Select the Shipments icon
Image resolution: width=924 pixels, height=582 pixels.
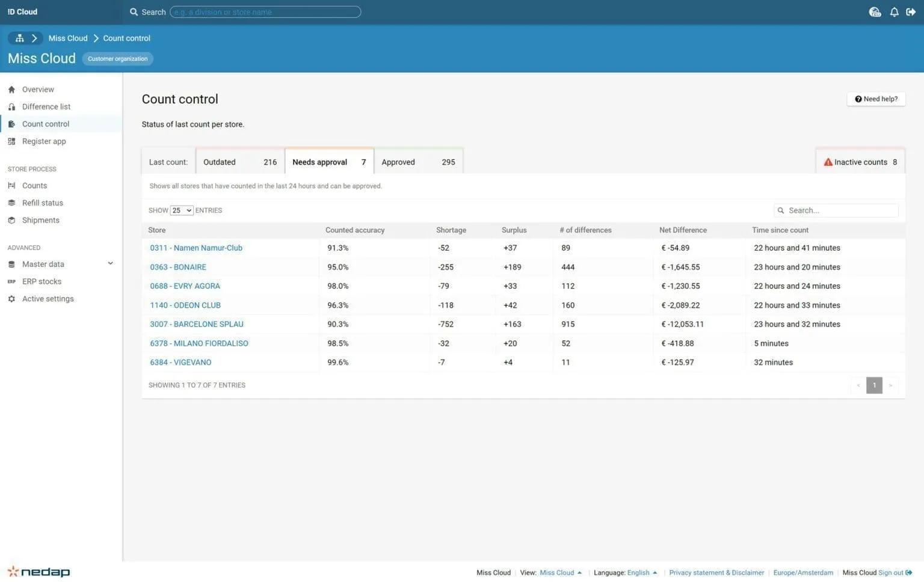tap(12, 220)
